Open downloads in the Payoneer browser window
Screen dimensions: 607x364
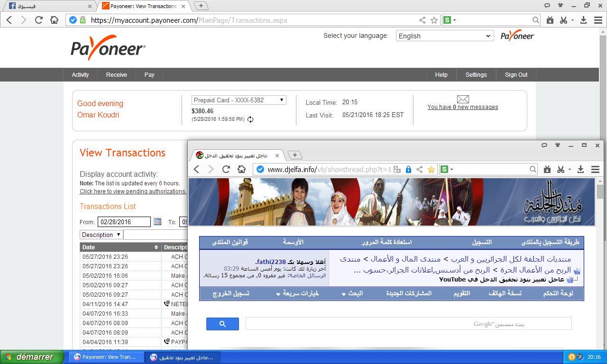pyautogui.click(x=584, y=20)
